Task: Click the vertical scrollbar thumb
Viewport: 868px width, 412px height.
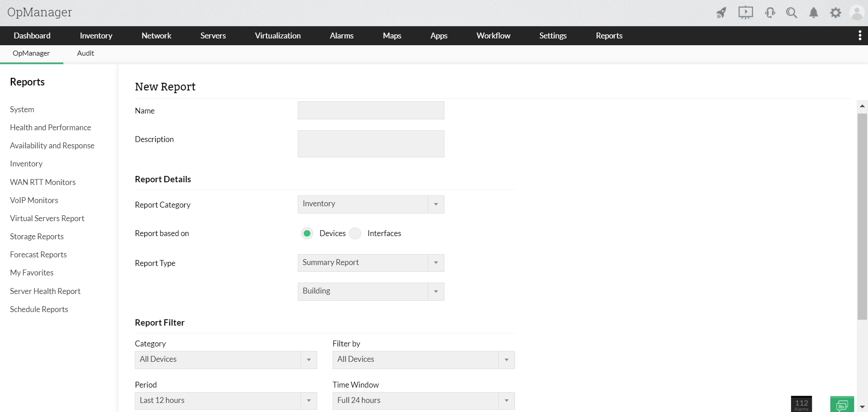Action: point(862,216)
